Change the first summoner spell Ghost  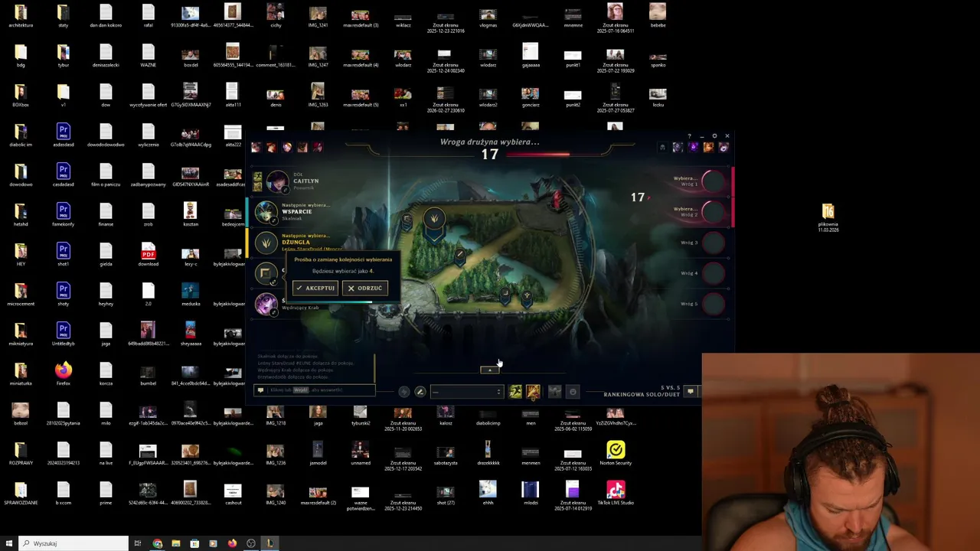pyautogui.click(x=515, y=392)
